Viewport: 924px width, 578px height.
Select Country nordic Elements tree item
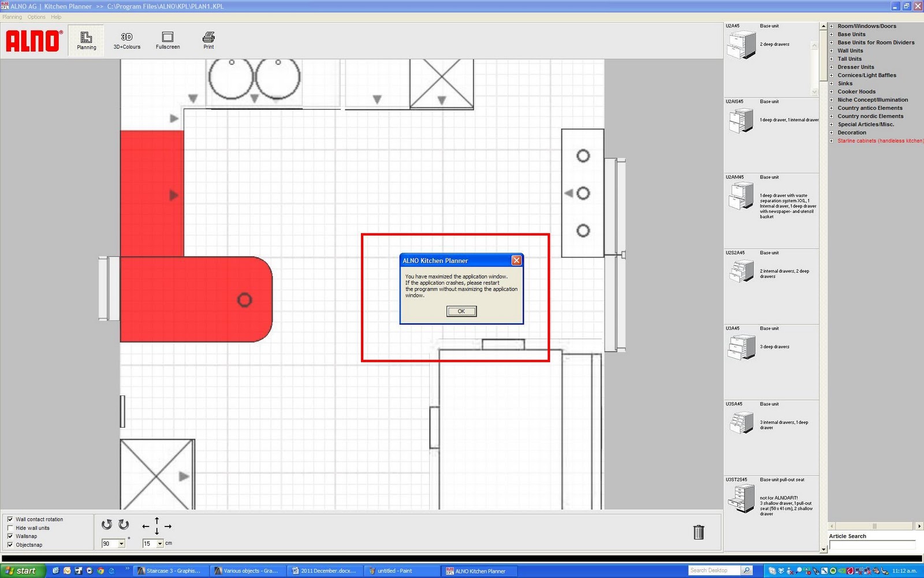pyautogui.click(x=870, y=116)
